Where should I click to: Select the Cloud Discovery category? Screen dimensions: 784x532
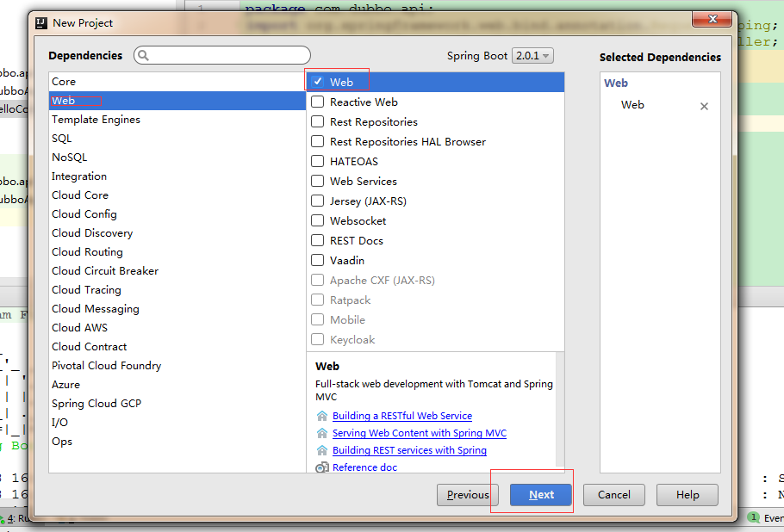click(x=177, y=233)
